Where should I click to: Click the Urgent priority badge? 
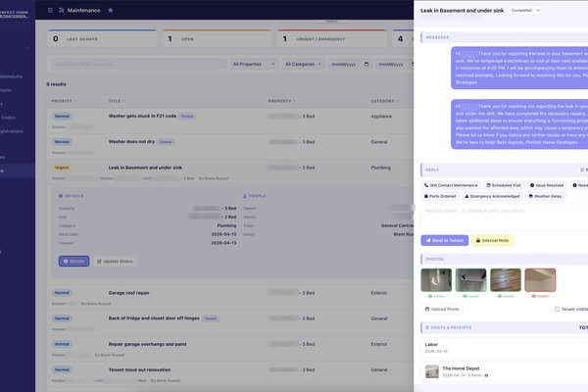tap(62, 168)
